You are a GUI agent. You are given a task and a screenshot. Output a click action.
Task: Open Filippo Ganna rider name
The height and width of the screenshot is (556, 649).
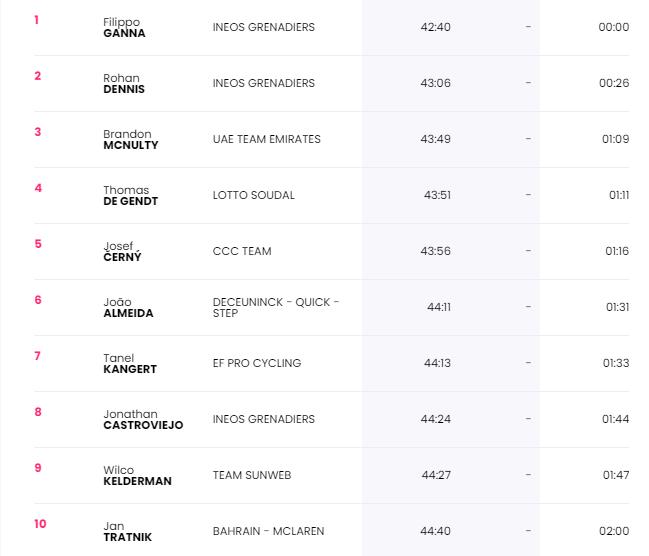tap(124, 27)
